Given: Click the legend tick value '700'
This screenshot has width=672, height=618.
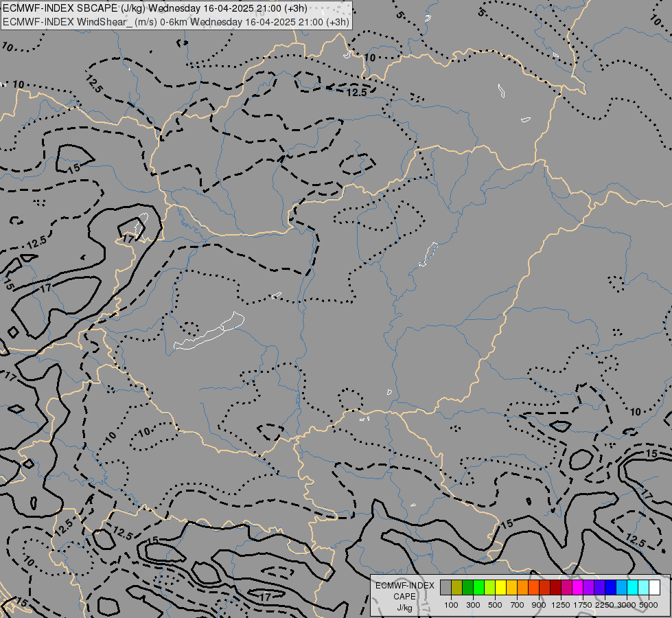Looking at the screenshot, I should (x=518, y=605).
